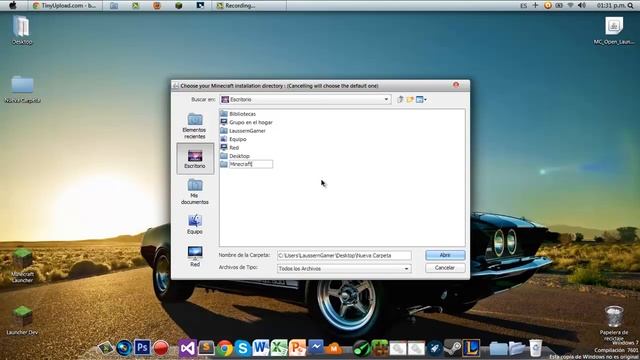The image size is (640, 360).
Task: Open the MC_Open_Laun file on desktop
Action: (x=614, y=30)
